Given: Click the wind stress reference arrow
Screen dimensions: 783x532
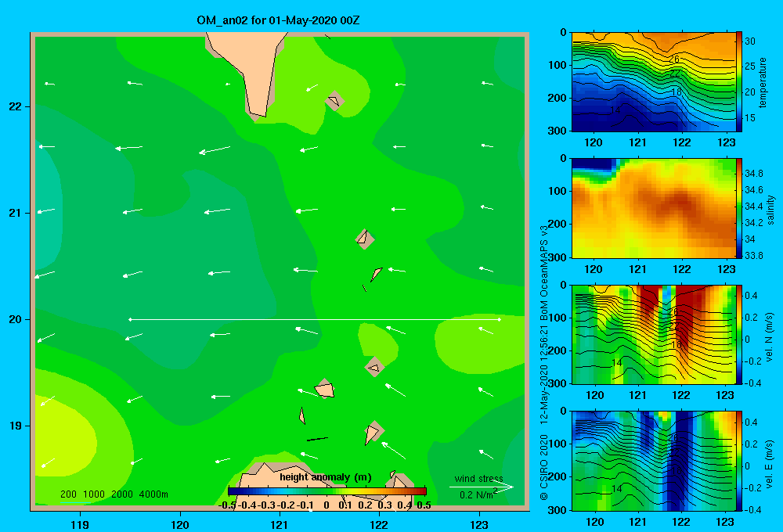Looking at the screenshot, I should [x=482, y=487].
